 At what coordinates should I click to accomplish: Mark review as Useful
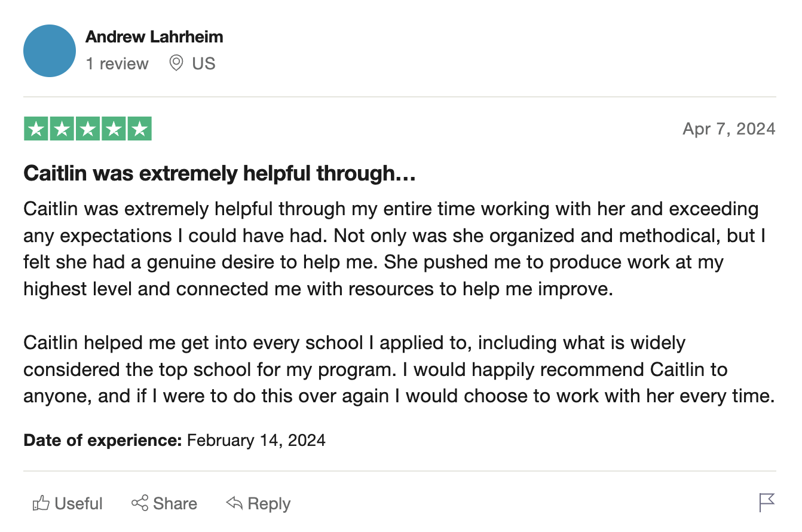79,503
